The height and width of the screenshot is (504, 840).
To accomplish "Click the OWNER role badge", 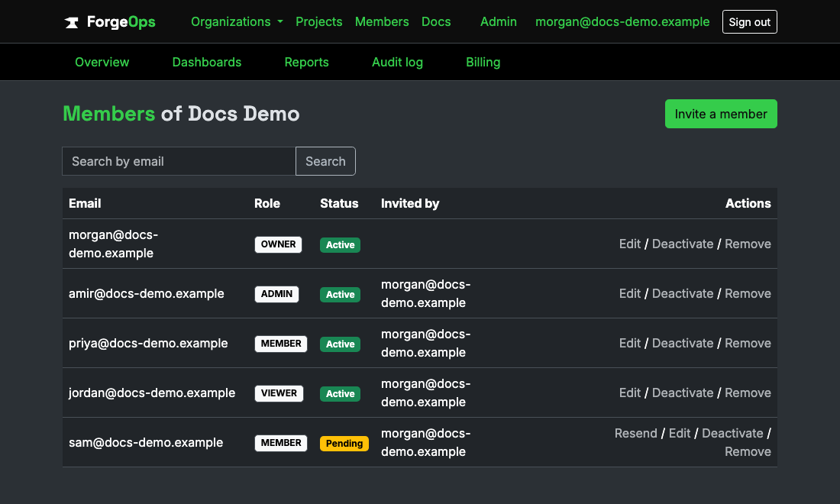I will 278,244.
